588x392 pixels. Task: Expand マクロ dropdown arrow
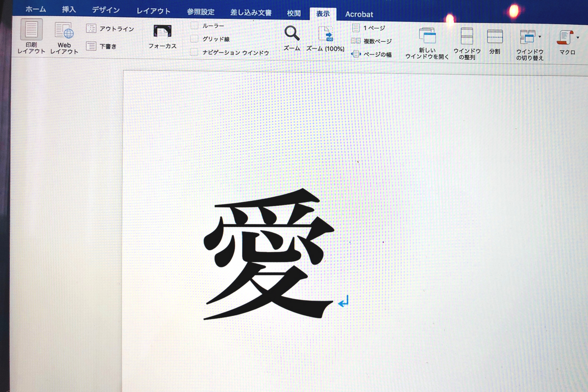(578, 37)
